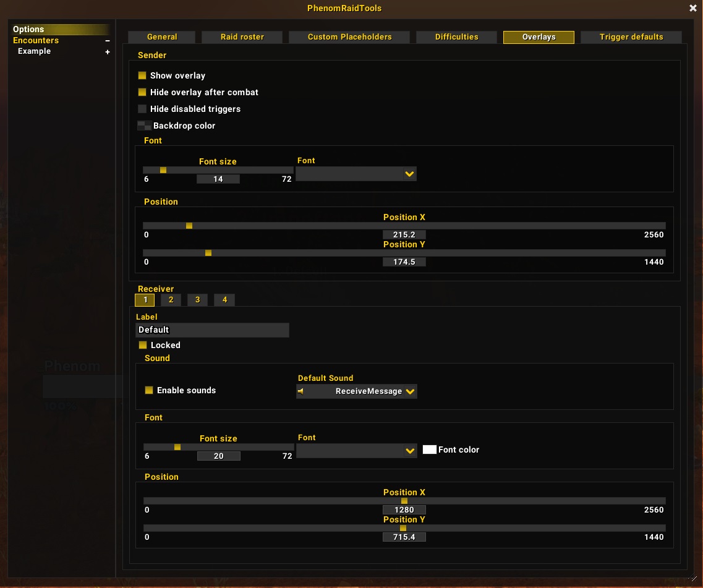Open the white Font color swatch
Image resolution: width=703 pixels, height=588 pixels.
pyautogui.click(x=430, y=450)
